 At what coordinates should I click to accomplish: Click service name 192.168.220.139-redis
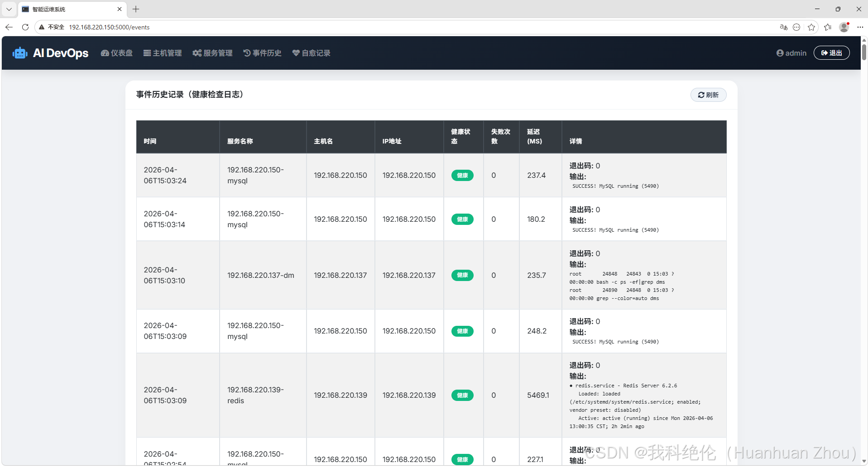coord(255,395)
